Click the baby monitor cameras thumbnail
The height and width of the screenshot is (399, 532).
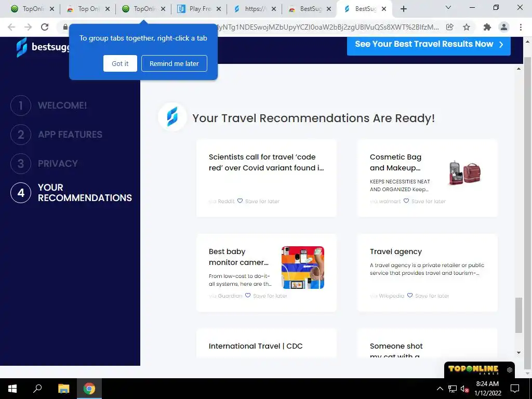click(x=303, y=268)
